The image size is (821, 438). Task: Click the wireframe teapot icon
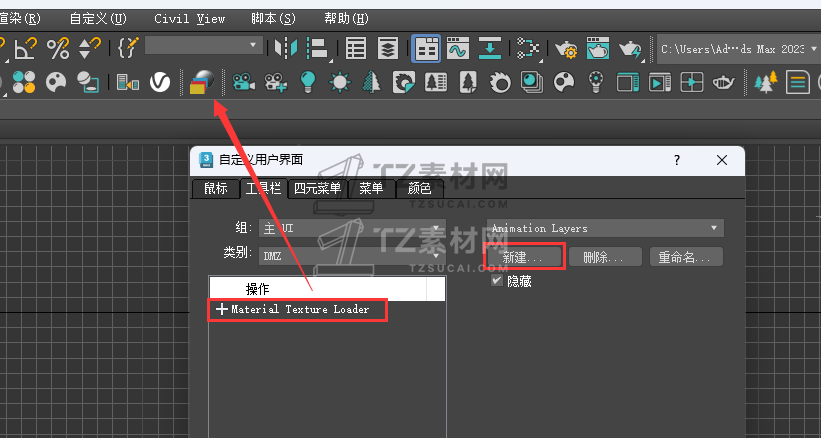point(724,82)
